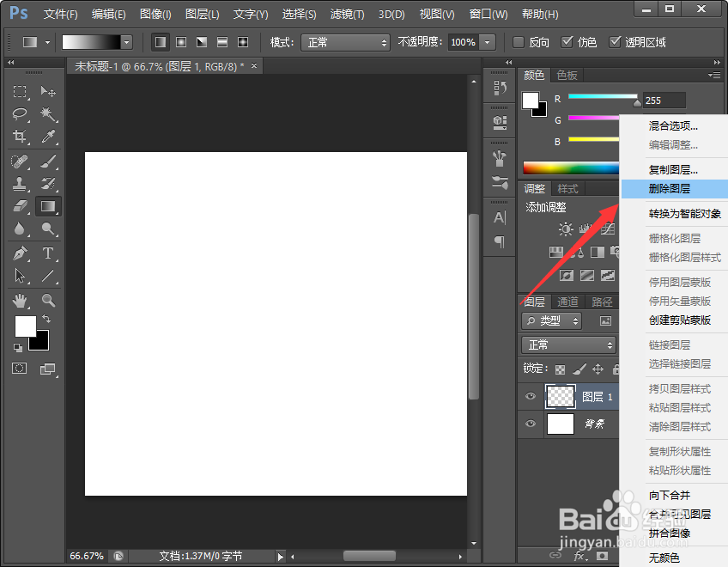Select the Blur tool
The width and height of the screenshot is (728, 567).
pos(20,229)
